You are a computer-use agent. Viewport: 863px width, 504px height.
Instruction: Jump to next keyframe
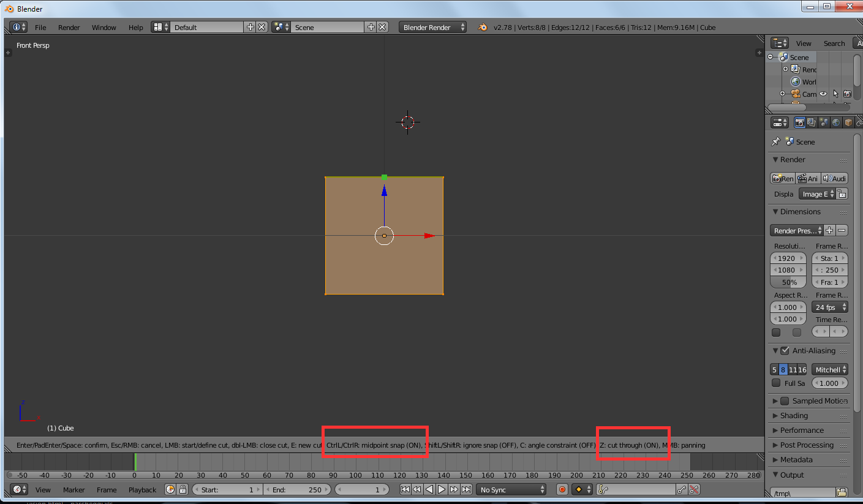(454, 489)
